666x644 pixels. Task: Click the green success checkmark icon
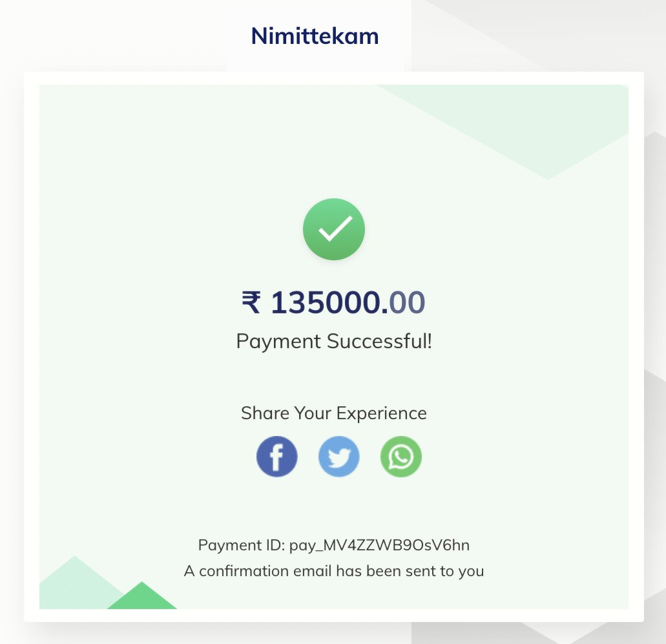(334, 229)
